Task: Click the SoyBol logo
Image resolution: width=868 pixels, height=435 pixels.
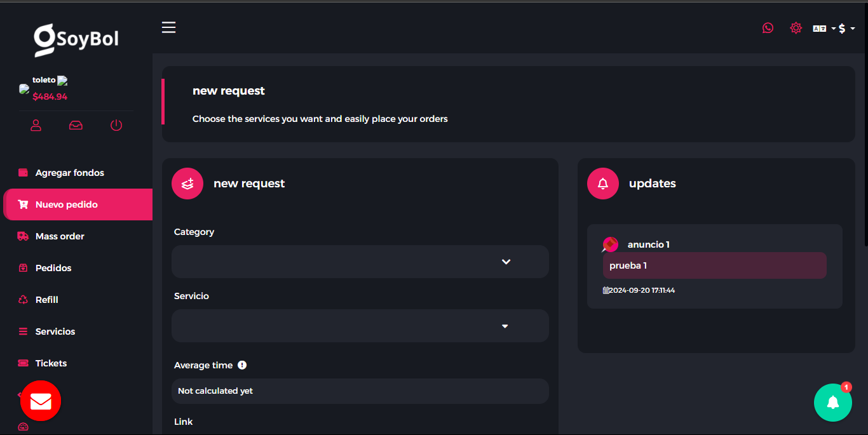Action: (x=76, y=39)
